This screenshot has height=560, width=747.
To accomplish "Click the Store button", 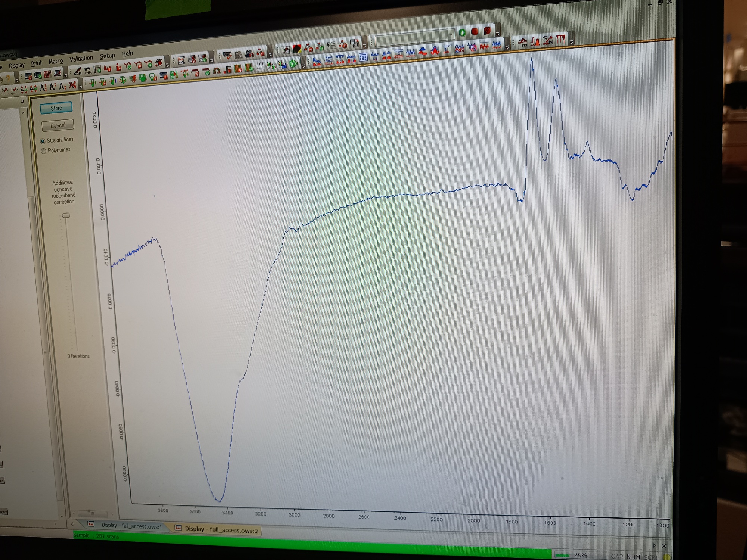I will [56, 108].
